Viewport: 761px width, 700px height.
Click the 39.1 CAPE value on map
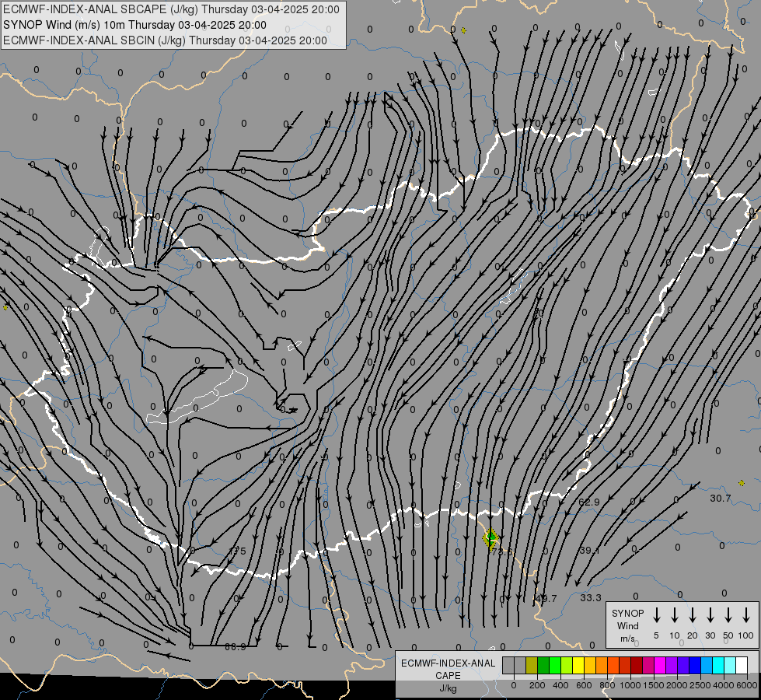pos(590,551)
